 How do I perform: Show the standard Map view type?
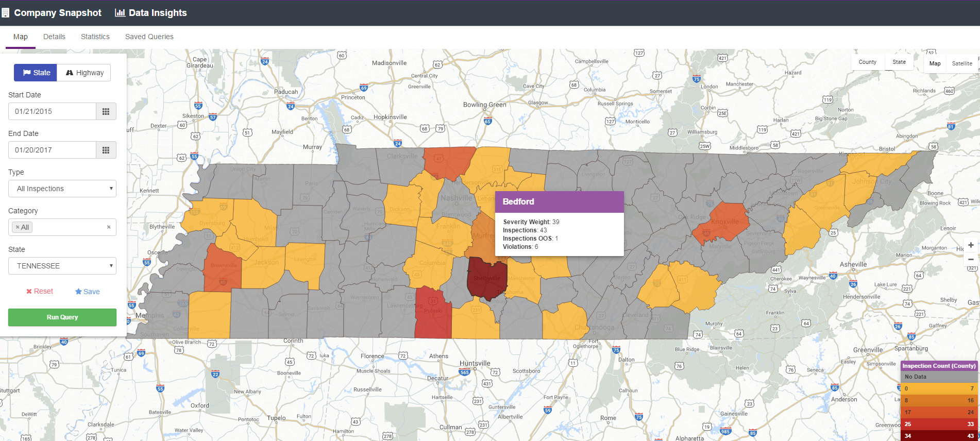(935, 63)
